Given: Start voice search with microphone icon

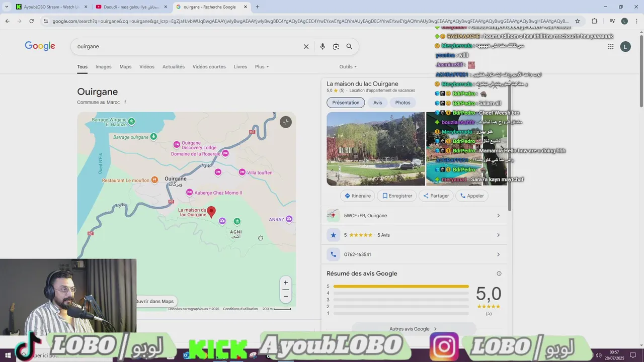Looking at the screenshot, I should pos(323,46).
